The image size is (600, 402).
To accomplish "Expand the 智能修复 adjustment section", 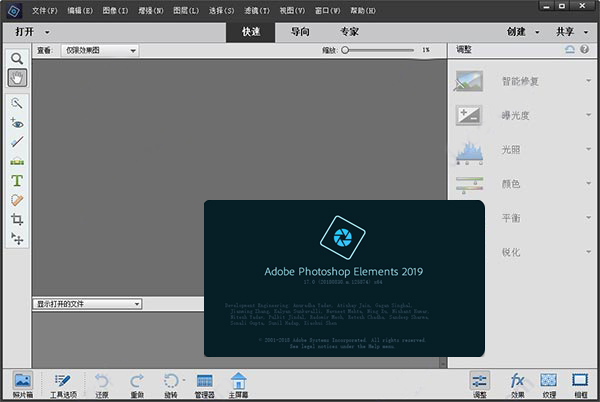I will (520, 82).
